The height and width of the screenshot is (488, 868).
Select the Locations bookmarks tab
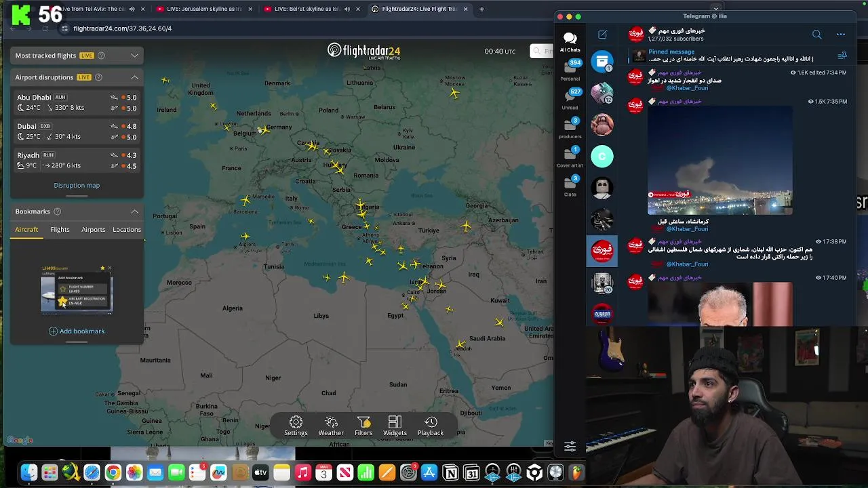[x=127, y=230]
